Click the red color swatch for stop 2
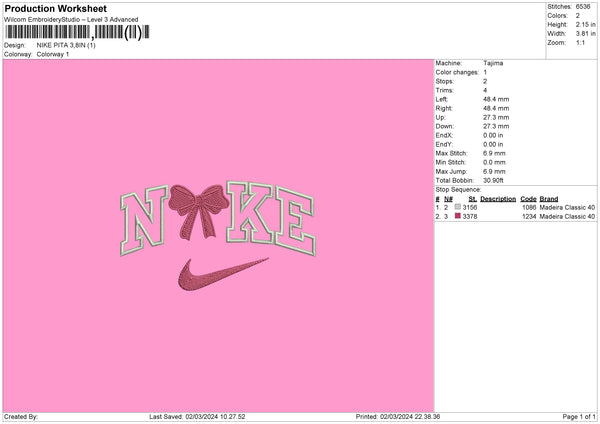 tap(458, 216)
